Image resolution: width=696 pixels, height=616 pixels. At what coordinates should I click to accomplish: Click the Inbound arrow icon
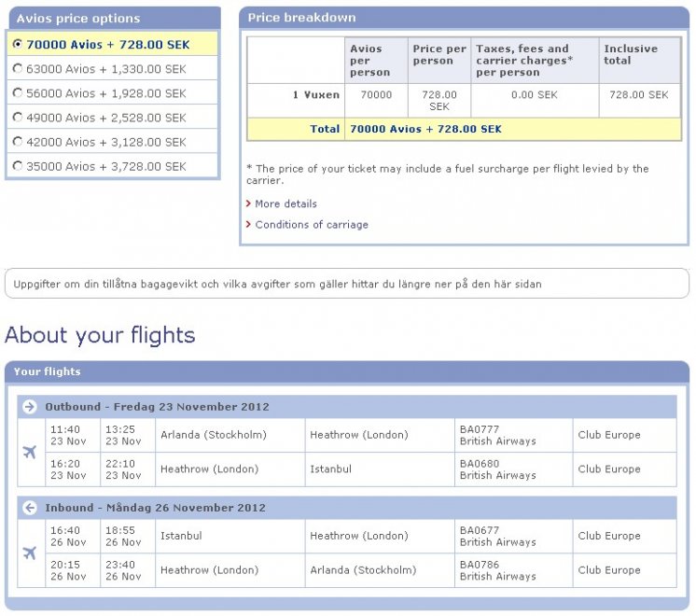point(30,508)
